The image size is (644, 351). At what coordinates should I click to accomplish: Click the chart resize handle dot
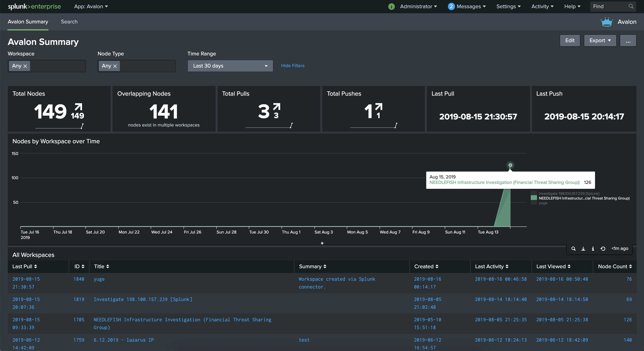click(x=322, y=243)
